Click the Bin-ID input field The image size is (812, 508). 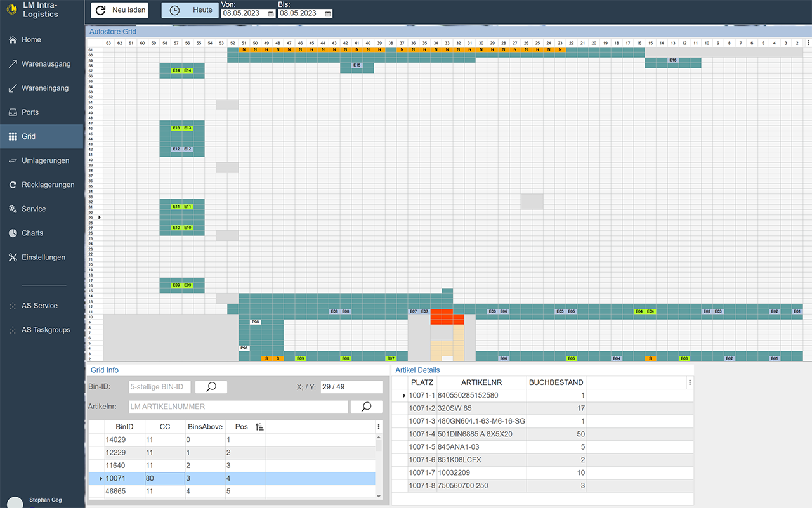click(159, 387)
